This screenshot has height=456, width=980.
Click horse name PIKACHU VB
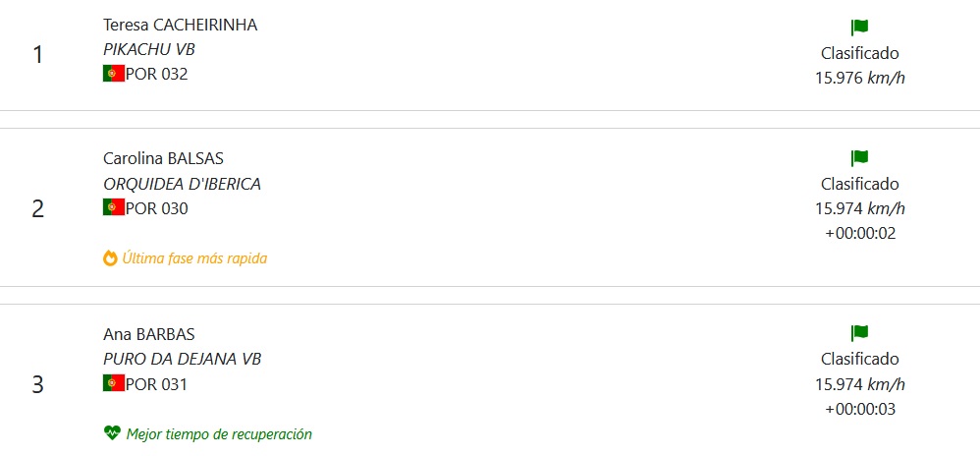click(149, 49)
